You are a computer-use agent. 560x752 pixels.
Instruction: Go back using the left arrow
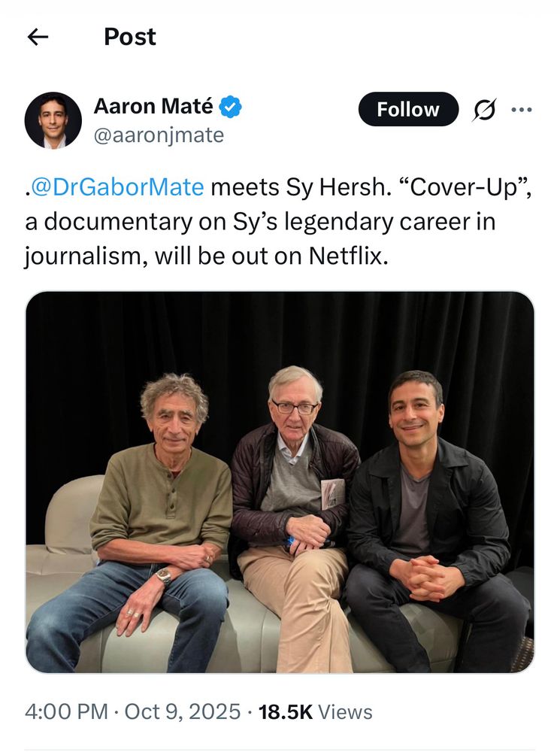(38, 37)
